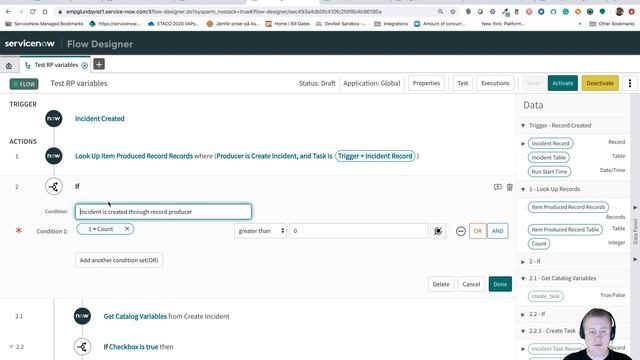
Task: Switch to Test RP variables tab
Action: 56,65
